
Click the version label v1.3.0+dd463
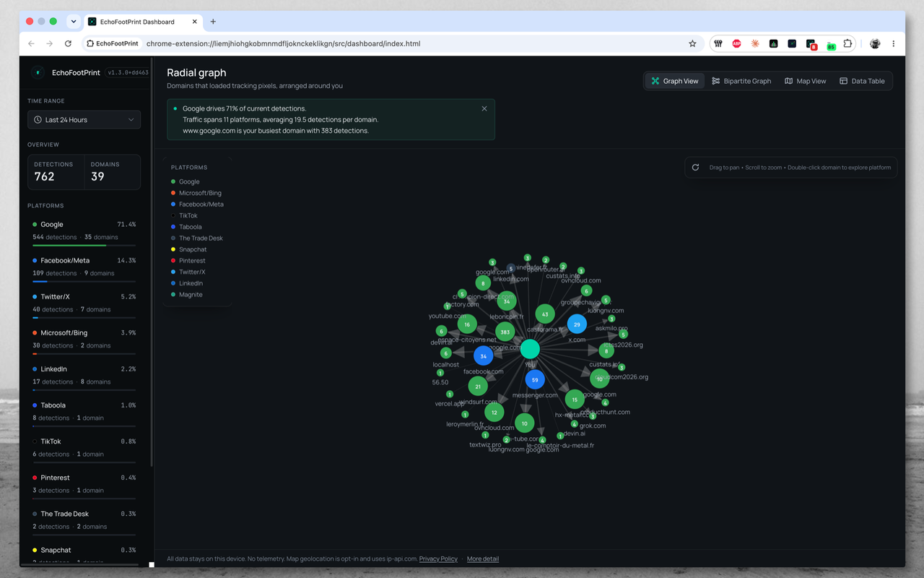(128, 72)
